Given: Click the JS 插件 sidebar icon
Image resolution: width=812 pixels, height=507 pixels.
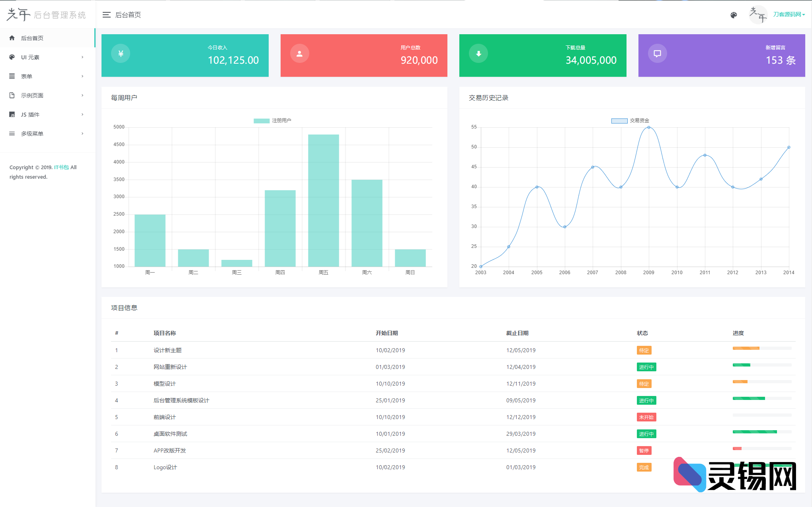Looking at the screenshot, I should 12,115.
